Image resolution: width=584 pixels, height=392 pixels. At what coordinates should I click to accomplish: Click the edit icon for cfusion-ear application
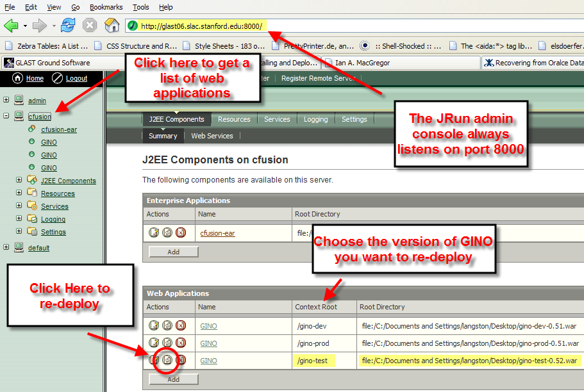tap(154, 233)
